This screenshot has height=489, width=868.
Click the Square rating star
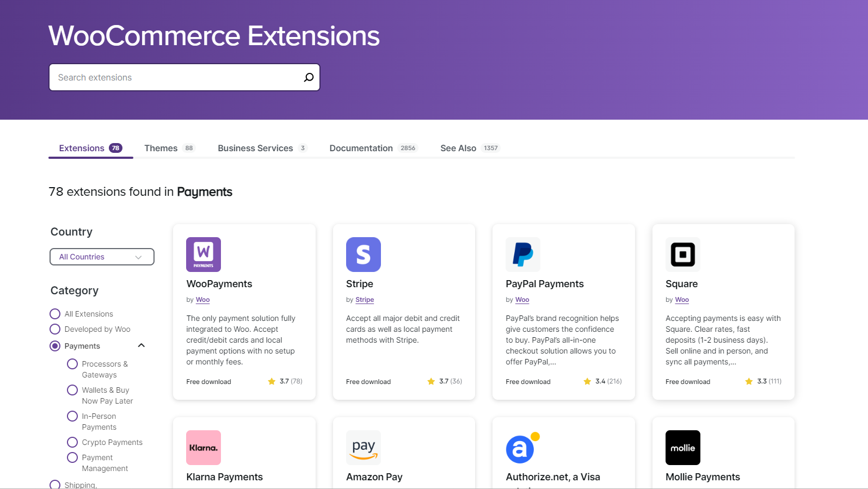[x=749, y=381]
